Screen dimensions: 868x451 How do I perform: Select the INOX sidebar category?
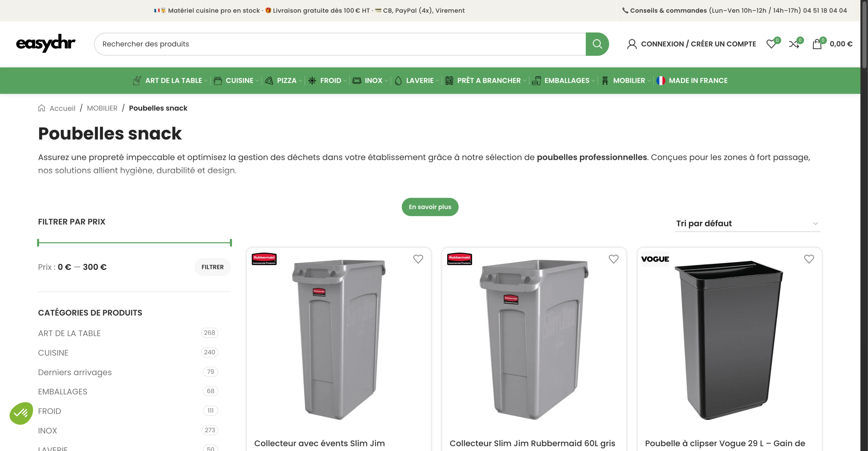click(47, 431)
